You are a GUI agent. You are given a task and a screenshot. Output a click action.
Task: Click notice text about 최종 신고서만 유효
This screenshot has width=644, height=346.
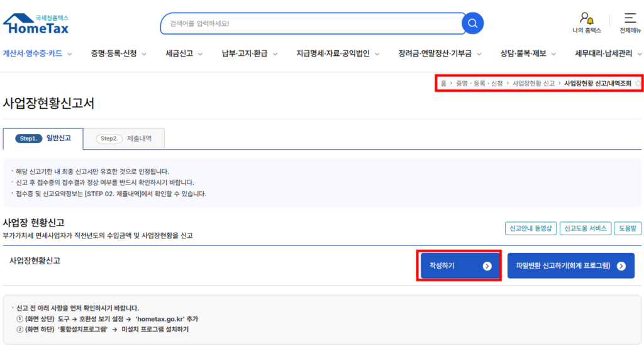[x=92, y=172]
